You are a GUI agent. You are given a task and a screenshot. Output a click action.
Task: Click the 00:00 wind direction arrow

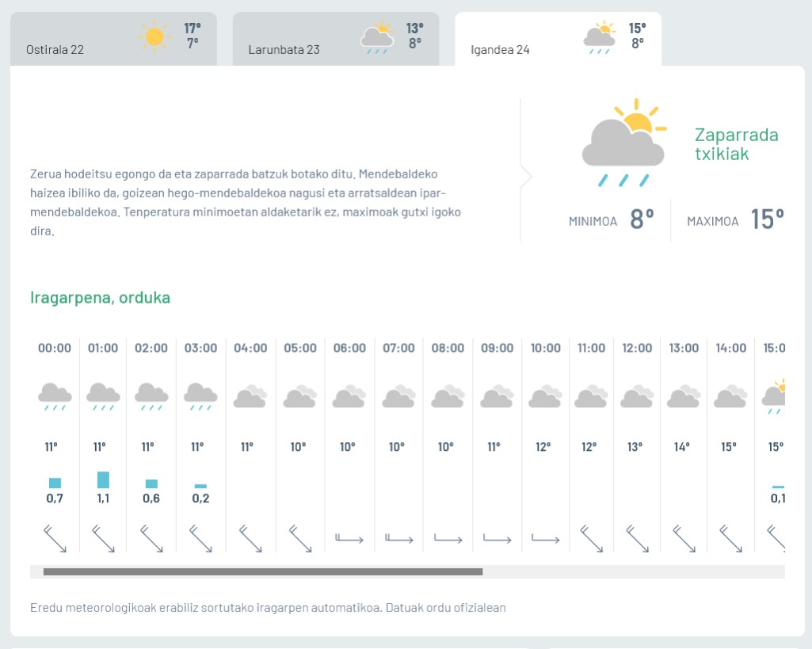pyautogui.click(x=55, y=539)
